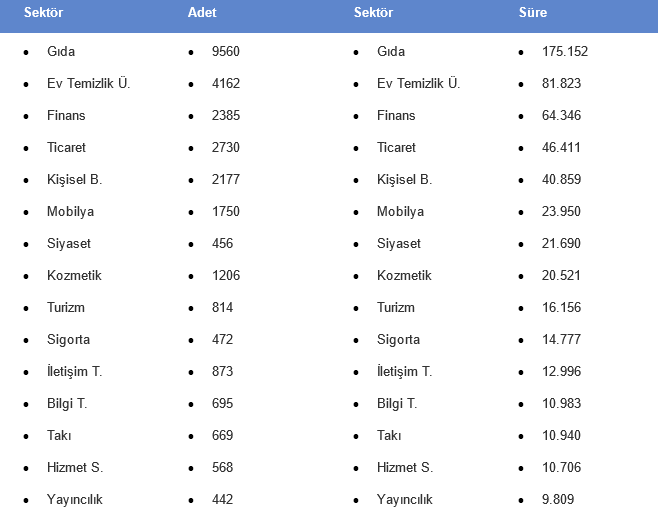Select the count 2730
658x523 pixels.
[226, 147]
